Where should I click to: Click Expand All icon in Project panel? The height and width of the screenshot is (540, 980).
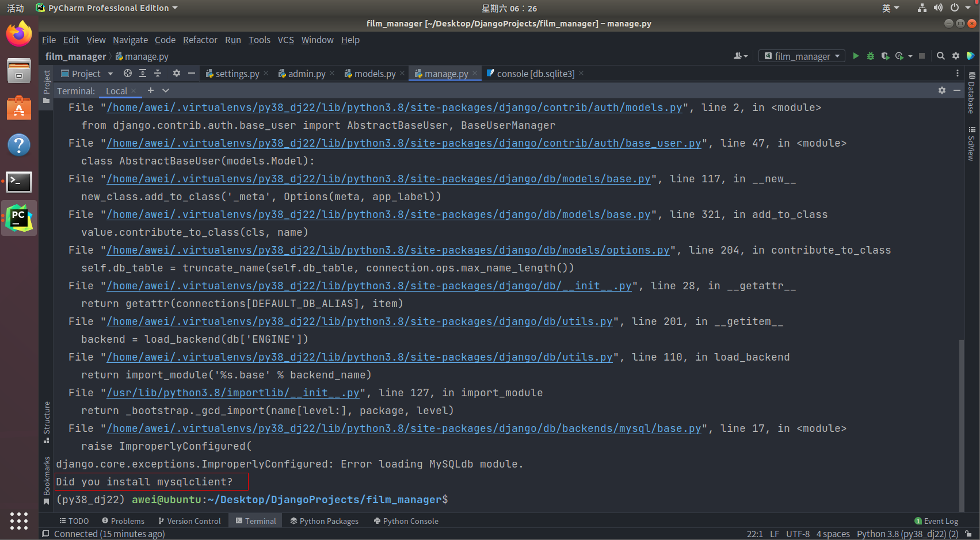[x=143, y=73]
